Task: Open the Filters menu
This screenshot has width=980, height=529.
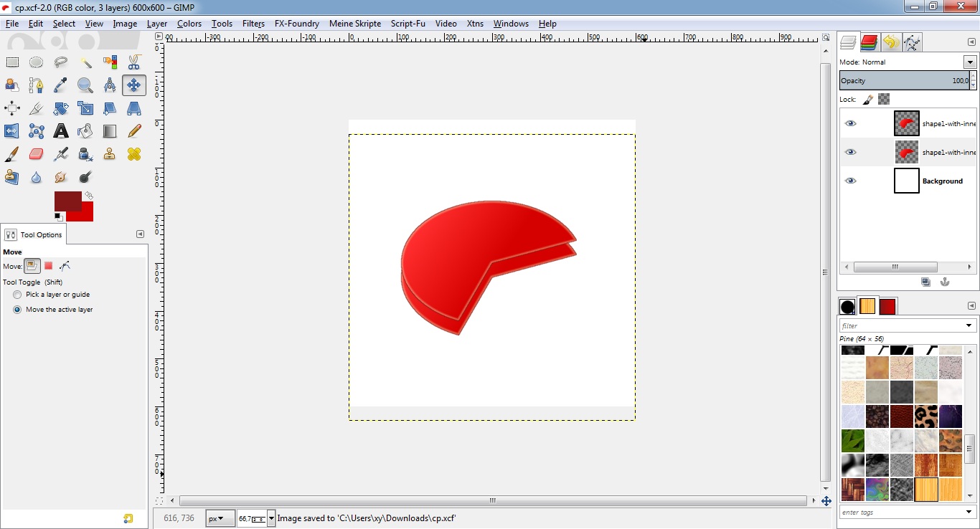Action: [x=253, y=24]
